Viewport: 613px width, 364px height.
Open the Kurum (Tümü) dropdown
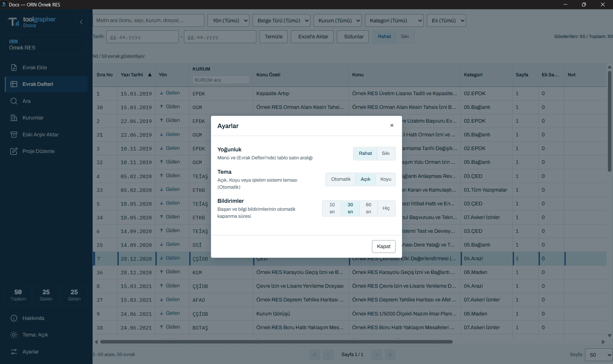[337, 20]
